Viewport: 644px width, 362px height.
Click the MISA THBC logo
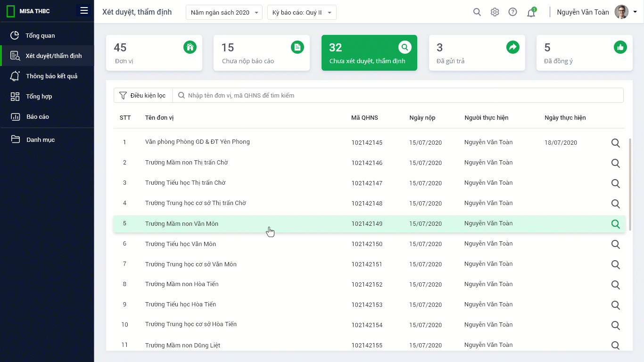click(28, 11)
